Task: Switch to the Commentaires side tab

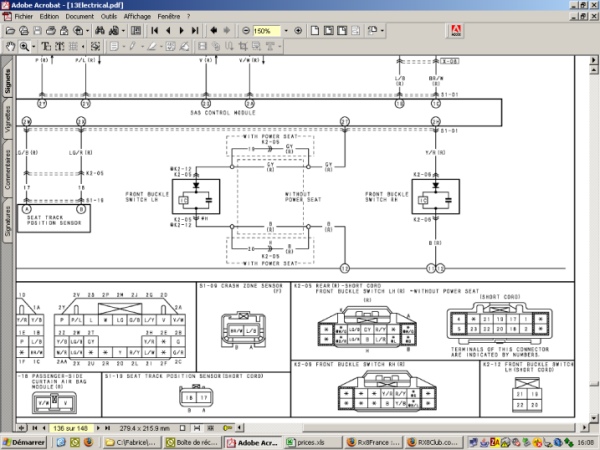Action: coord(7,169)
